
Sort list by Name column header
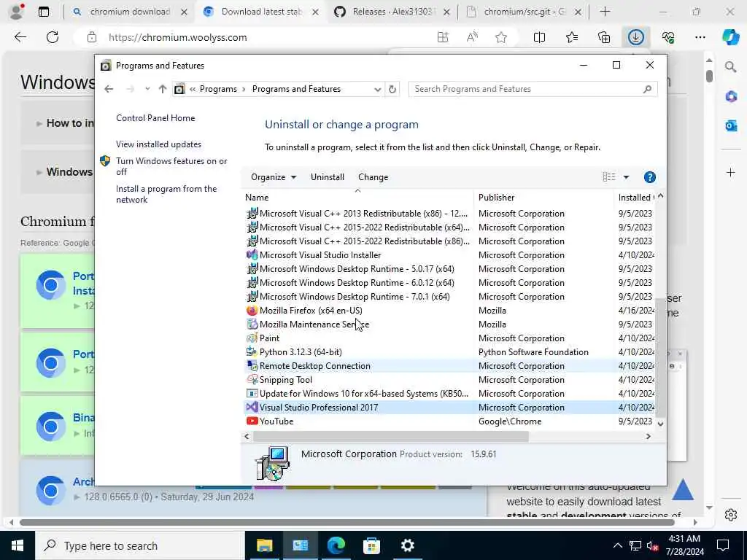click(x=357, y=198)
